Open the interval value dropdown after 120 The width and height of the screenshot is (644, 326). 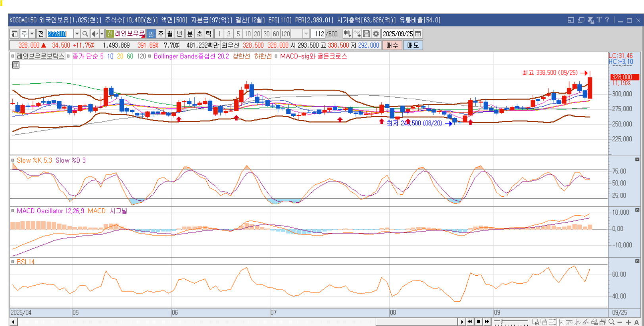pyautogui.click(x=306, y=34)
